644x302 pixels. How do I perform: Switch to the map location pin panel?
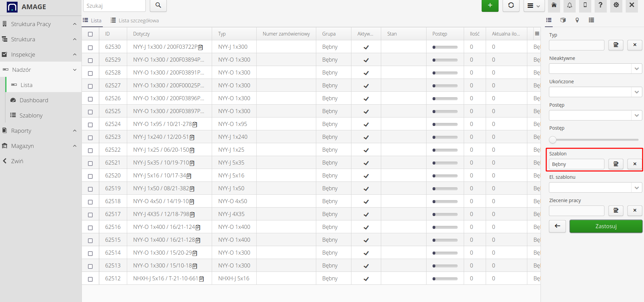(x=577, y=20)
